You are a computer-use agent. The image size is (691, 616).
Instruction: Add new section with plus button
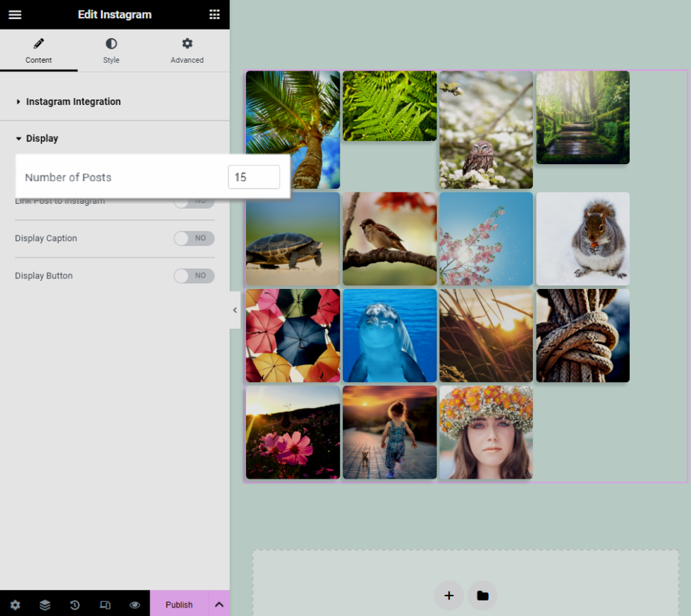pos(449,596)
